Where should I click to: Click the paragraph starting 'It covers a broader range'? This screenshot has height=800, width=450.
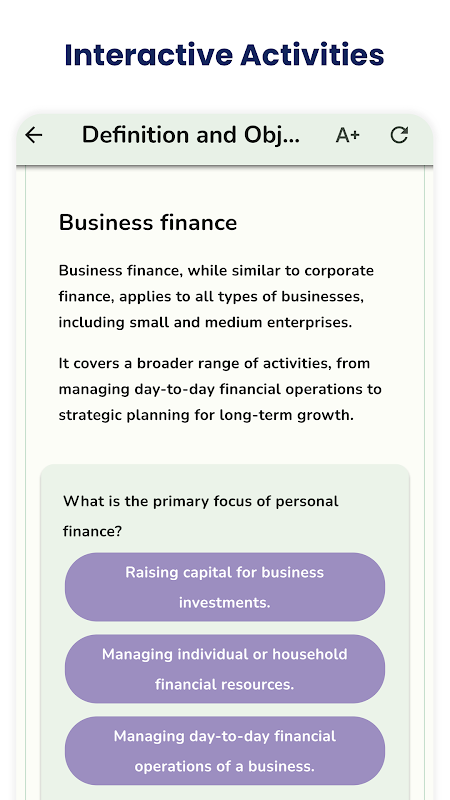(x=220, y=389)
